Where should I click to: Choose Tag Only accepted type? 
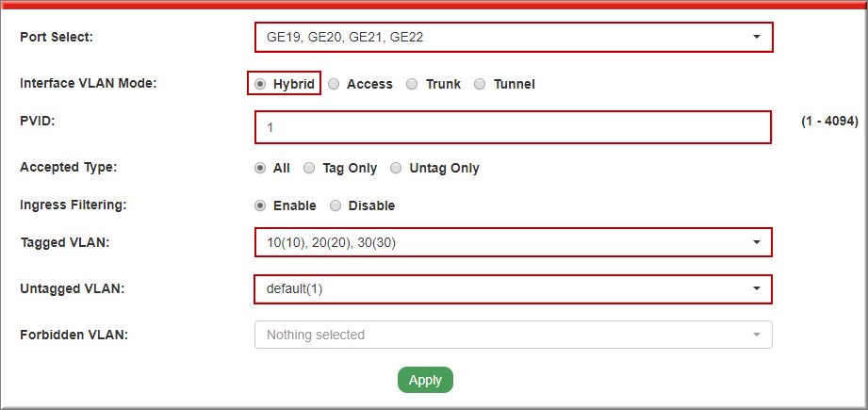pos(309,168)
